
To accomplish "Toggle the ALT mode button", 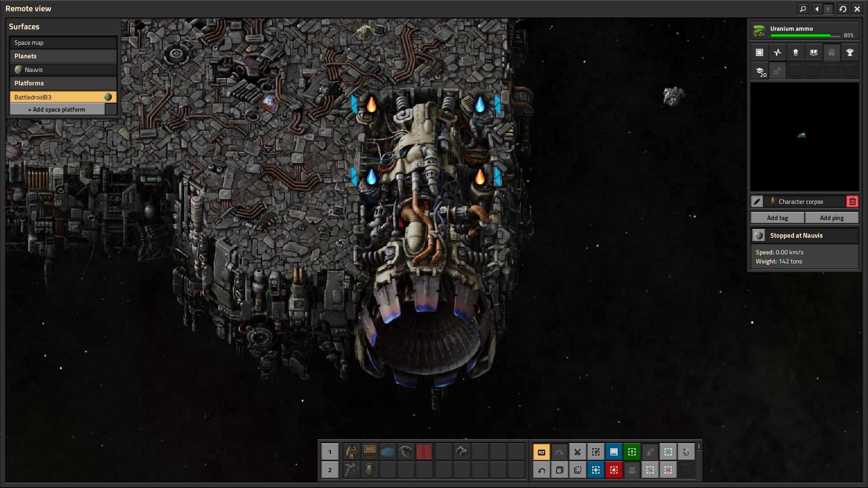I will tap(541, 452).
